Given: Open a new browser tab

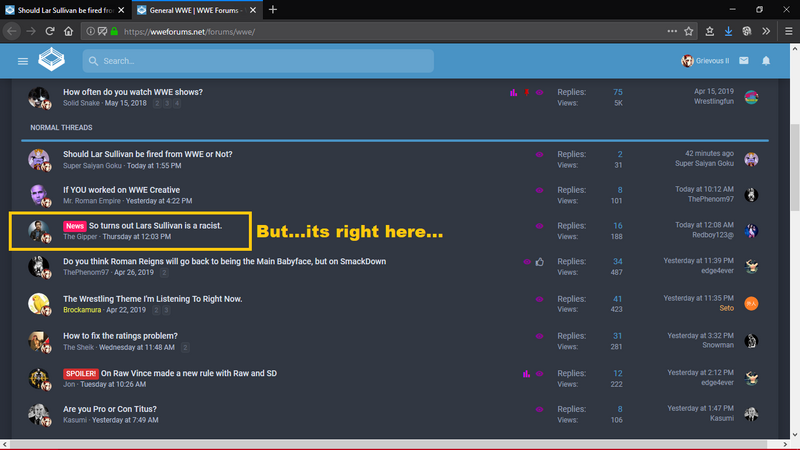Looking at the screenshot, I should coord(272,10).
